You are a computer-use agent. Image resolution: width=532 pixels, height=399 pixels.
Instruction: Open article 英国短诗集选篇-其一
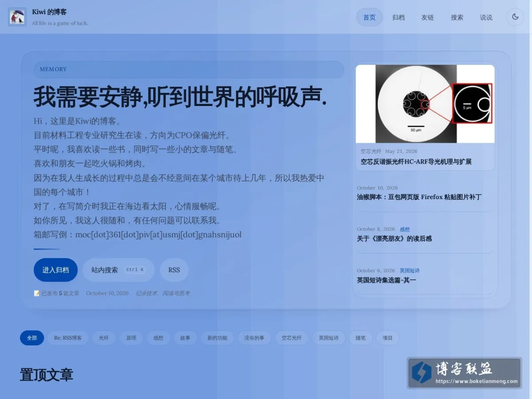386,280
